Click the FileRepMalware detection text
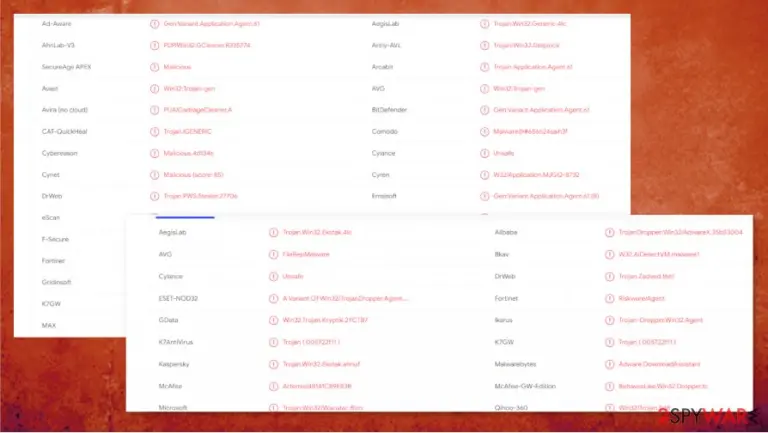 pos(306,255)
